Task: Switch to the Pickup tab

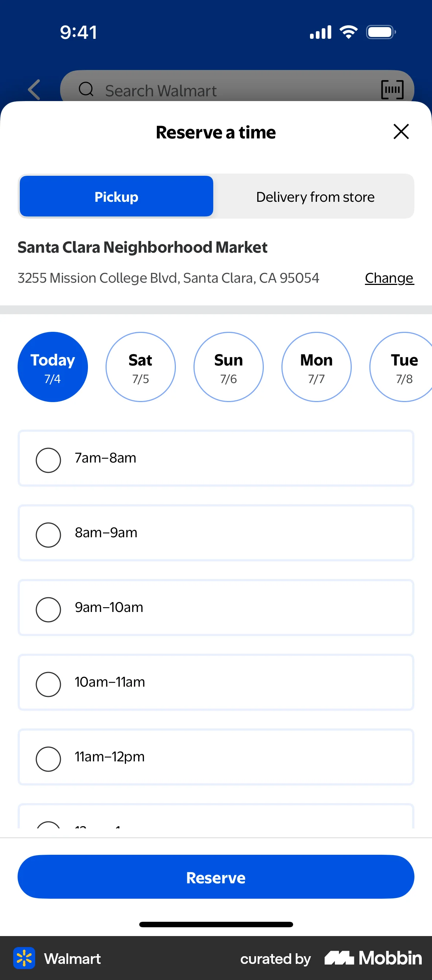Action: click(117, 196)
